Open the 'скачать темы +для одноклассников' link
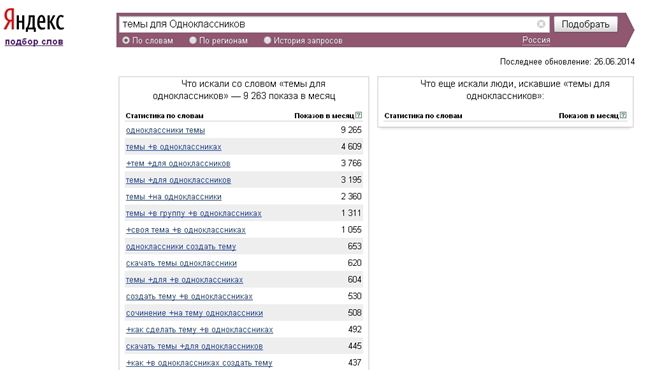Image resolution: width=645 pixels, height=380 pixels. [194, 346]
